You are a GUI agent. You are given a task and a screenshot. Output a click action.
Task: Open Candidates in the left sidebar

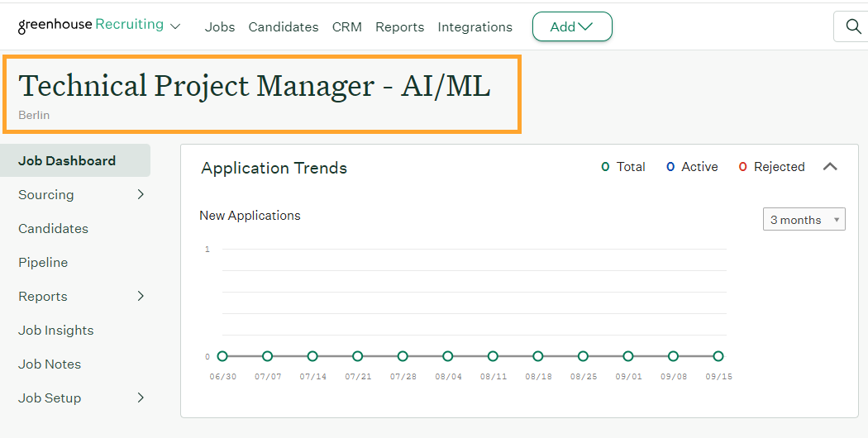53,229
